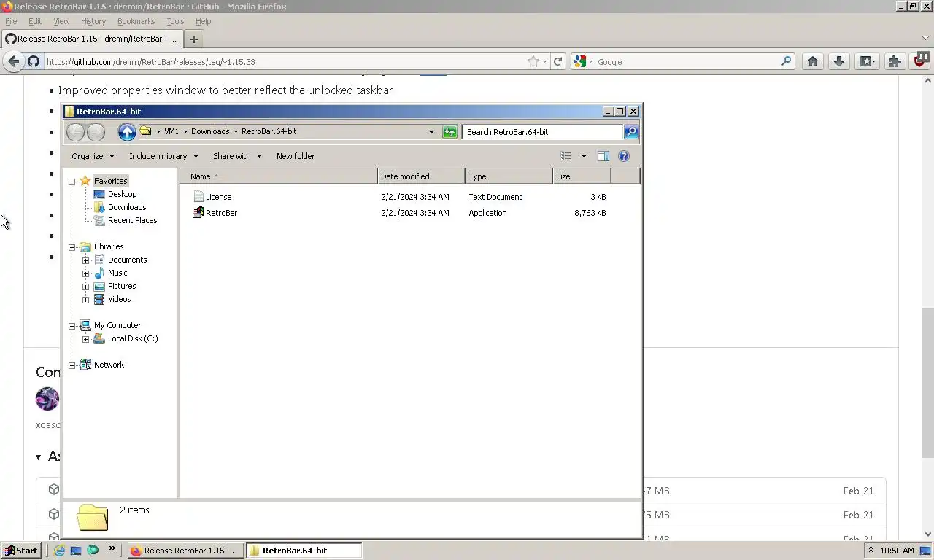The width and height of the screenshot is (934, 560).
Task: Expand the Pictures library node
Action: tap(86, 287)
